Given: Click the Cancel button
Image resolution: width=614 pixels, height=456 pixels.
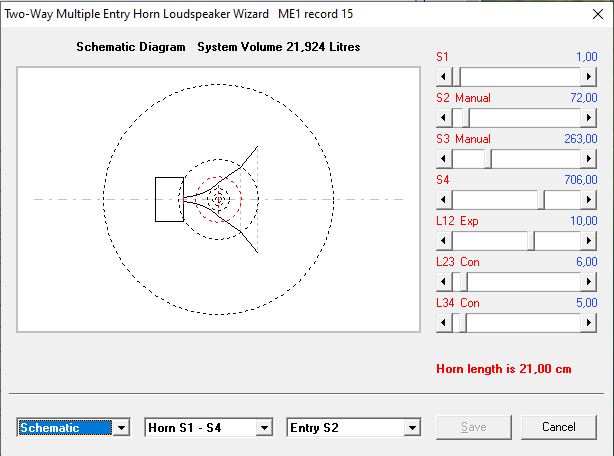Looking at the screenshot, I should point(559,427).
